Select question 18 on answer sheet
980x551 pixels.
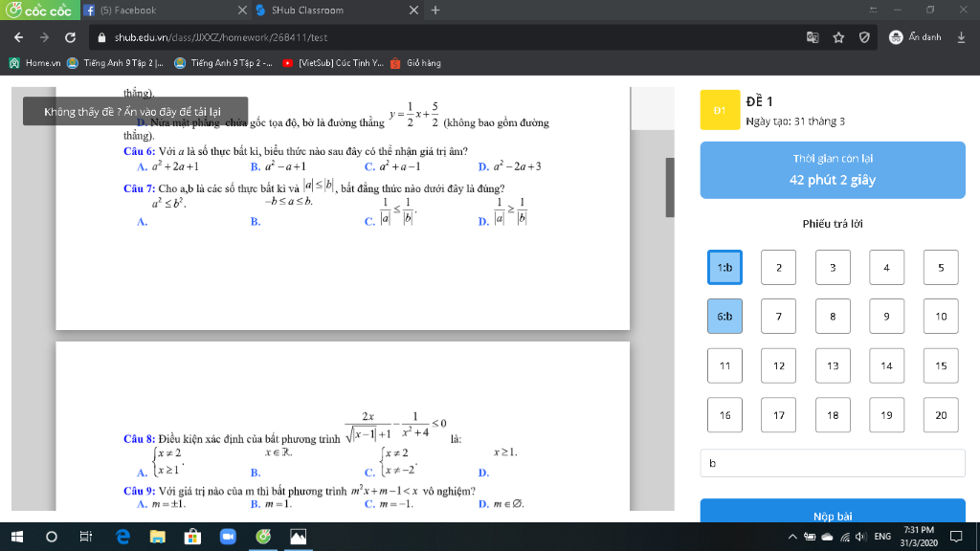tap(833, 415)
